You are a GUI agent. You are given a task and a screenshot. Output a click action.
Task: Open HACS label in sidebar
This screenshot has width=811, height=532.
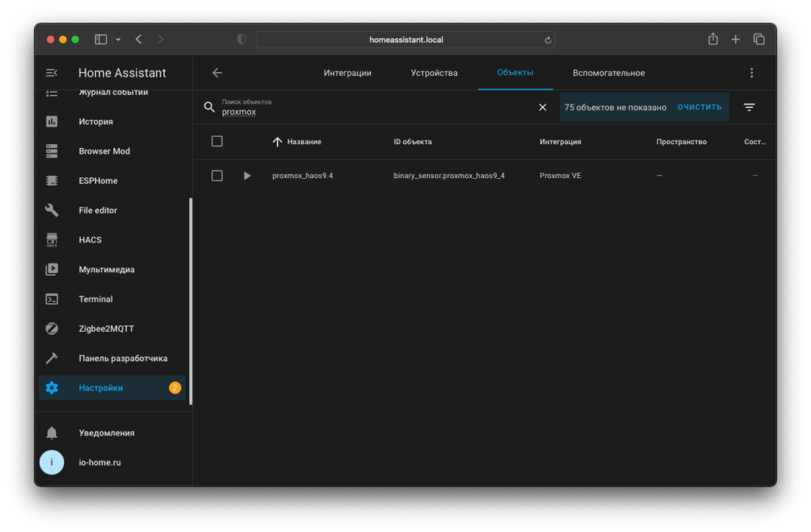click(x=90, y=240)
